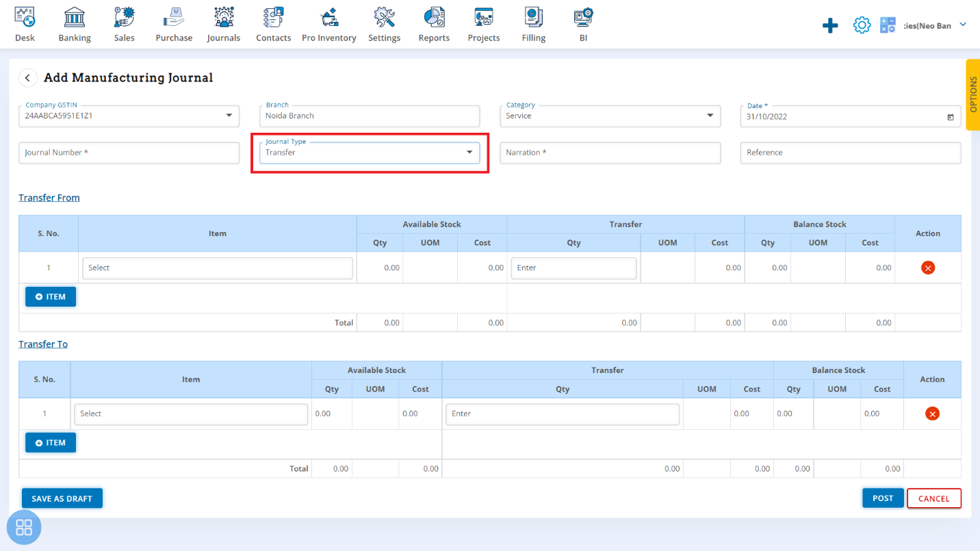Add item row under Transfer From
This screenshot has width=980, height=551.
tap(51, 296)
